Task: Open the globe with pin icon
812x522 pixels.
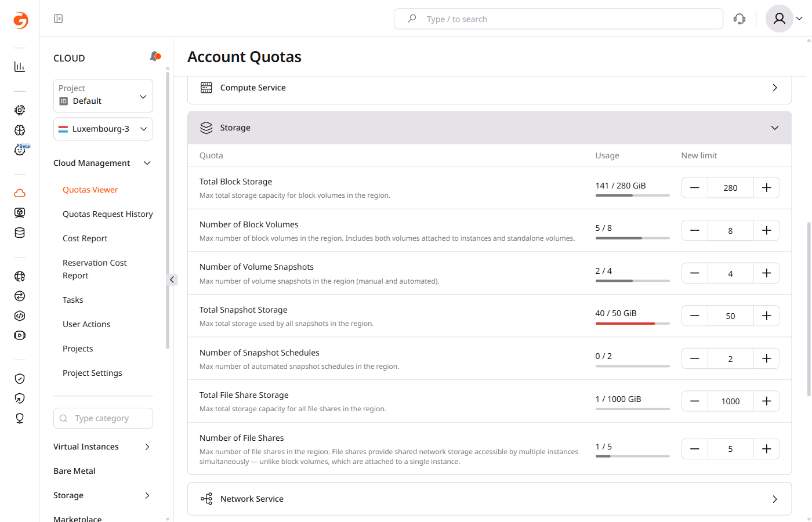Action: click(20, 276)
